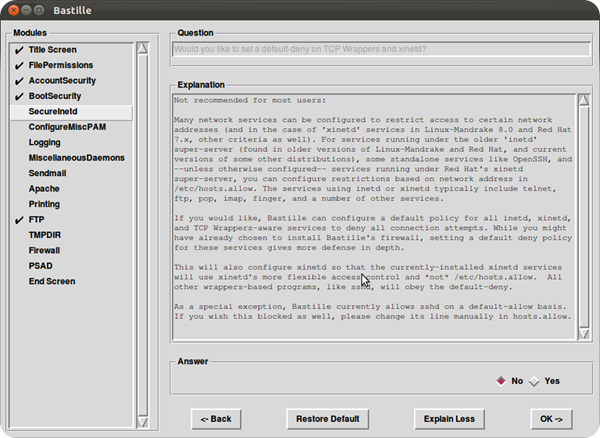This screenshot has width=600, height=438.
Task: Click the Explain Less button
Action: click(x=449, y=419)
